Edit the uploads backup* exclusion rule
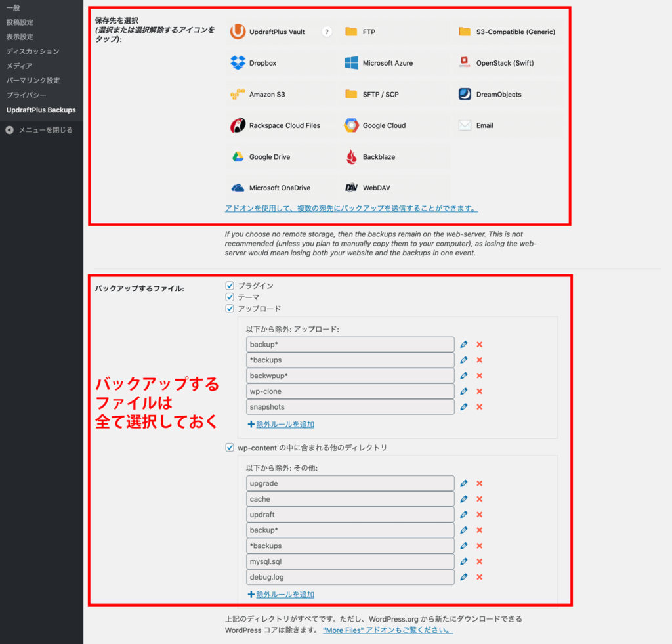This screenshot has width=672, height=644. coord(464,344)
